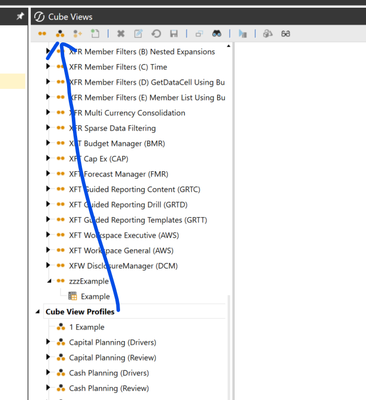The height and width of the screenshot is (400, 366).
Task: Select XFR Sparse Data Filtering group
Action: click(112, 128)
